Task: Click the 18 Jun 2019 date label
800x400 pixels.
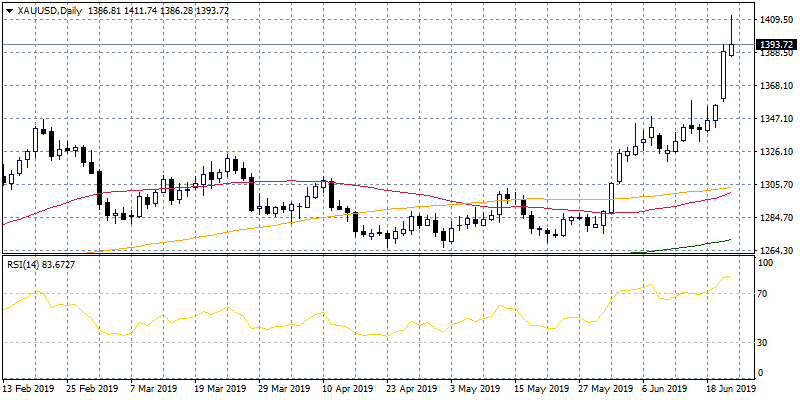Action: click(731, 388)
